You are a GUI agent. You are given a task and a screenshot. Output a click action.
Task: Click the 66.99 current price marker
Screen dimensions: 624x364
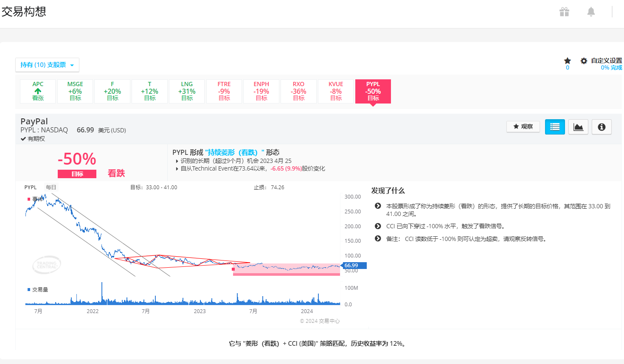click(x=354, y=266)
